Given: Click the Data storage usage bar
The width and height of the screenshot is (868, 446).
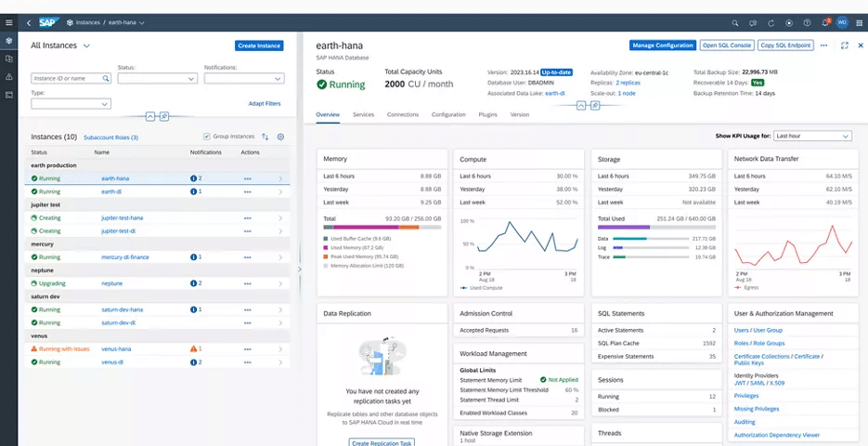Looking at the screenshot, I should [651, 238].
